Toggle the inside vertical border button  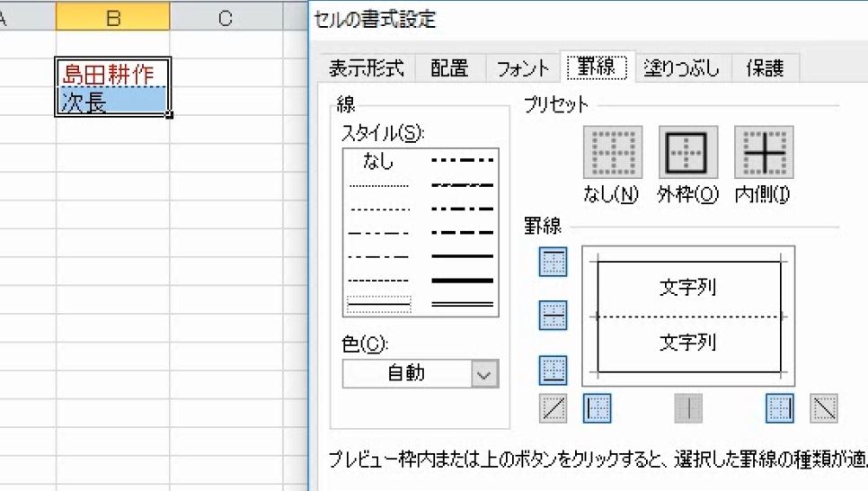point(688,408)
